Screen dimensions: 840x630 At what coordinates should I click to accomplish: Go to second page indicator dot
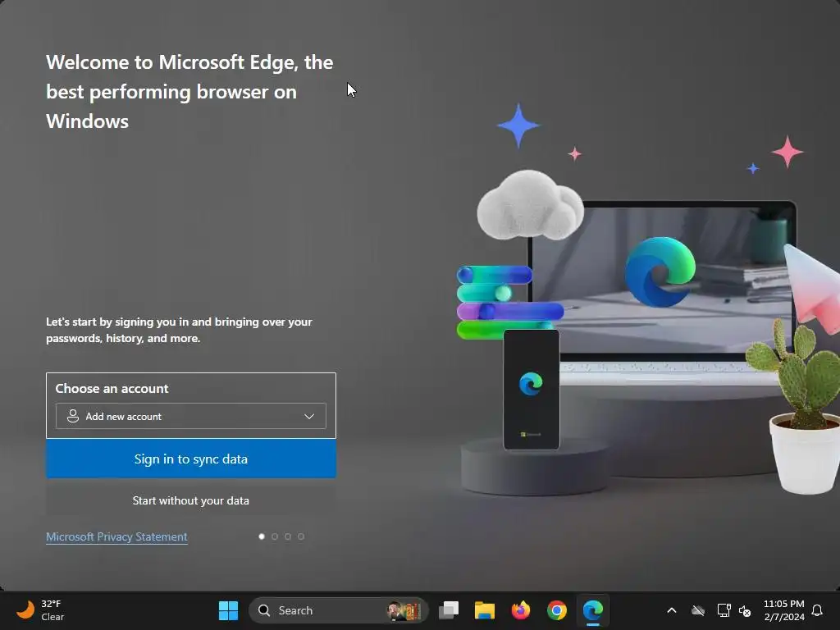click(x=275, y=536)
